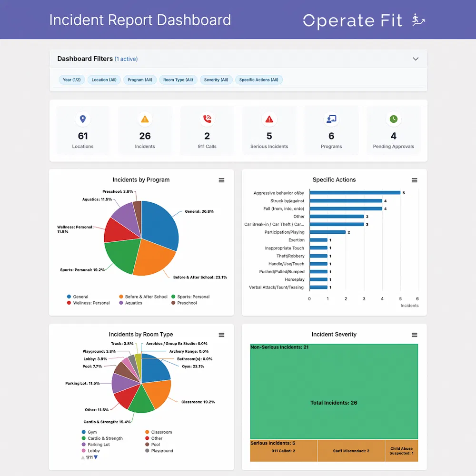Click the (1 active) filters link
The width and height of the screenshot is (476, 476).
(x=126, y=59)
